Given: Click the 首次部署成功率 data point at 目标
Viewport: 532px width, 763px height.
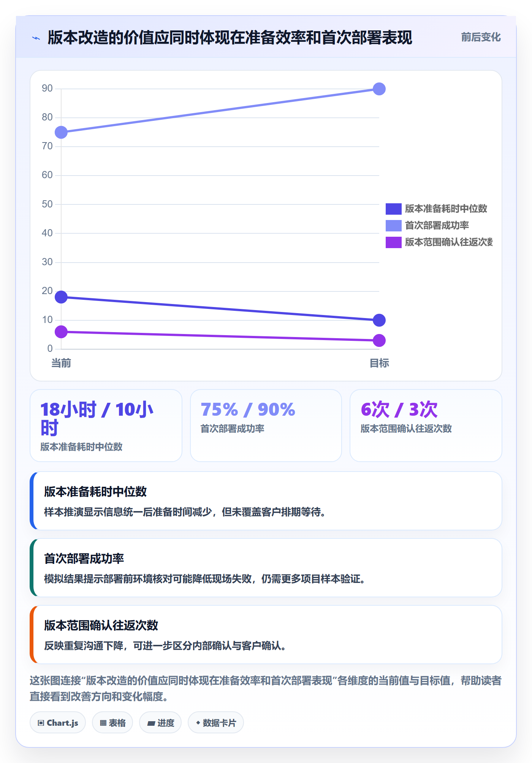Looking at the screenshot, I should coord(379,89).
